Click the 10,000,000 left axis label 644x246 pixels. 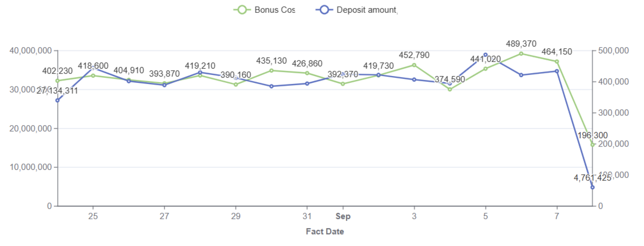tap(31, 167)
